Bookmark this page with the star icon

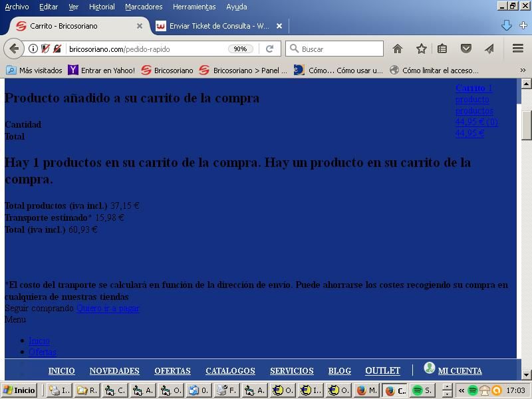pos(422,49)
